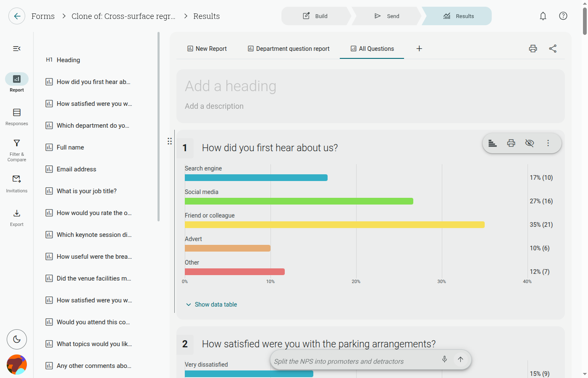Click the Add a description field
Viewport: 588px width, 378px height.
214,106
